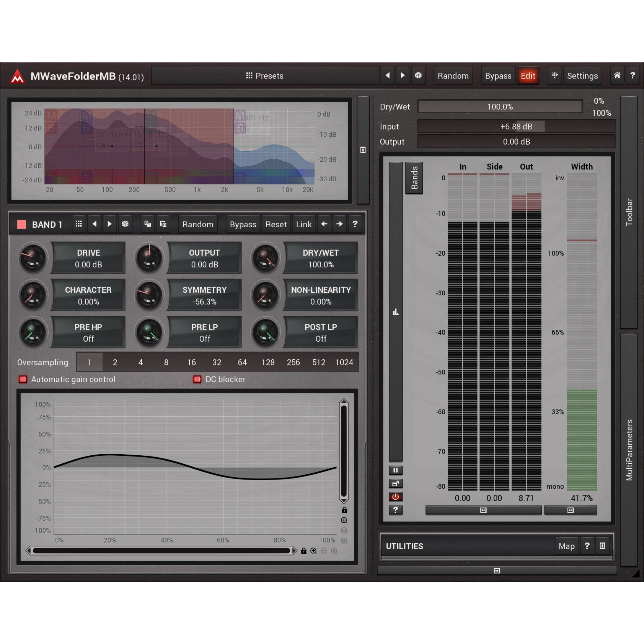Open the Presets dropdown bar
Image resolution: width=644 pixels, height=644 pixels.
click(x=265, y=76)
